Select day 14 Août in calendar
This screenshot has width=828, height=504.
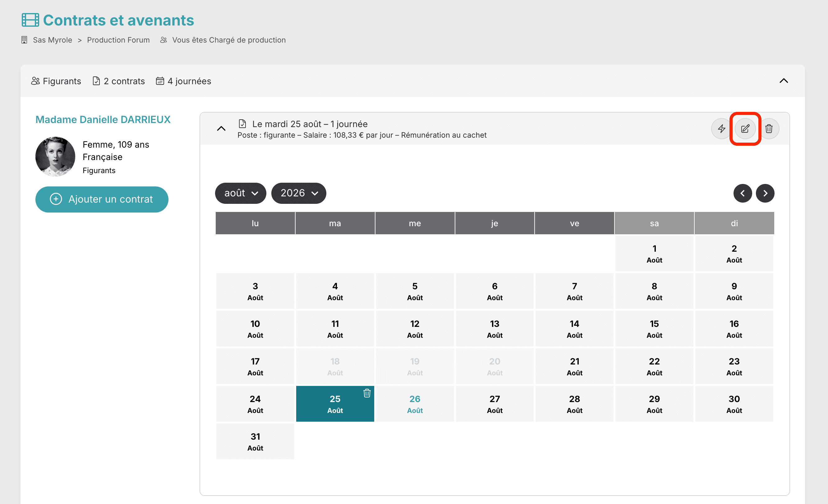575,328
